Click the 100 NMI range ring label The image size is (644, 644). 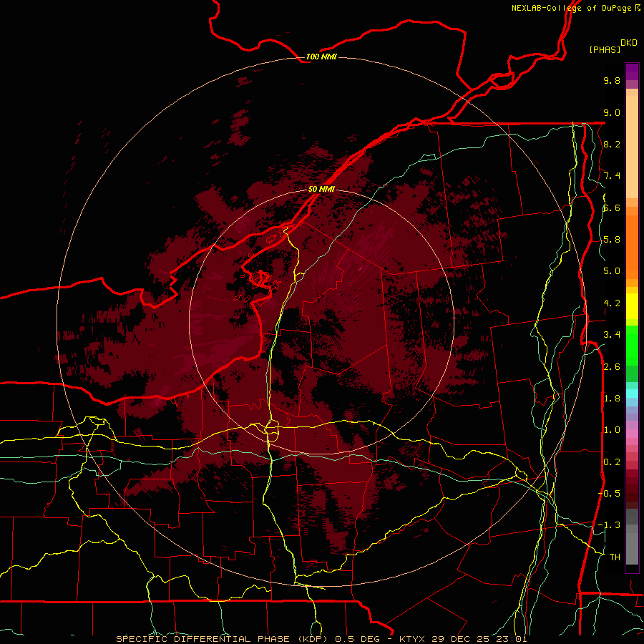point(321,57)
